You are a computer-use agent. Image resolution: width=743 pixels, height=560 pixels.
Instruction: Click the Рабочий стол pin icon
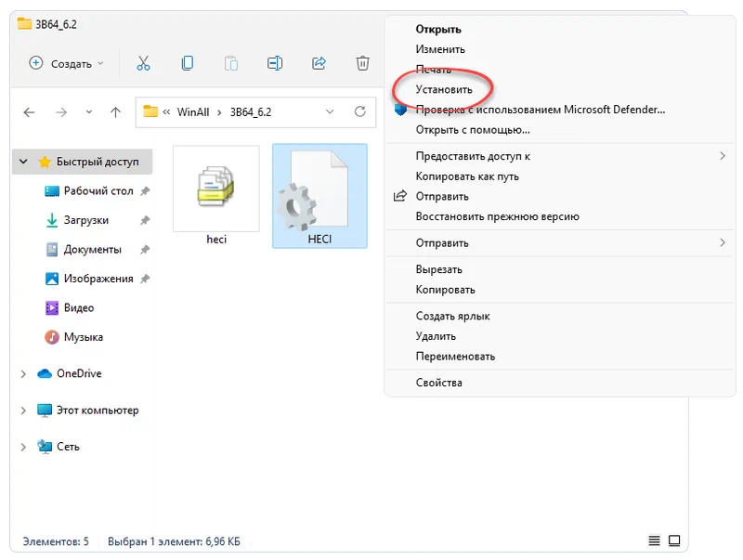pyautogui.click(x=145, y=191)
